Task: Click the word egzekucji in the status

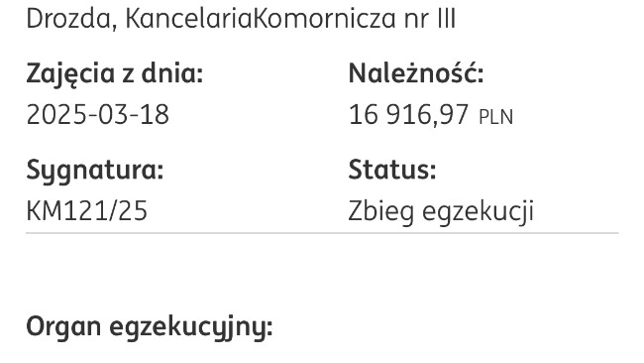Action: [x=479, y=212]
